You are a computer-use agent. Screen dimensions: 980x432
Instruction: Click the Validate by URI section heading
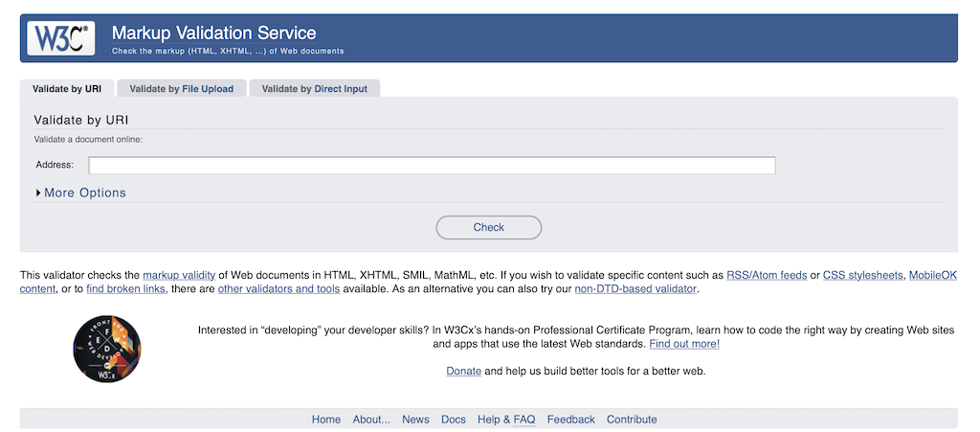(x=81, y=120)
